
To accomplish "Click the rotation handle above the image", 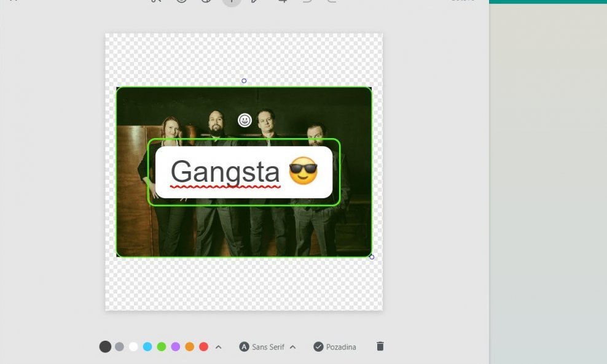I will point(244,81).
